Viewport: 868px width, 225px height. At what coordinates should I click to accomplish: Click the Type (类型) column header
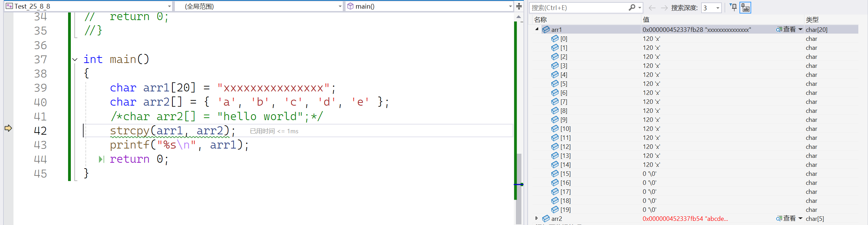pos(812,20)
